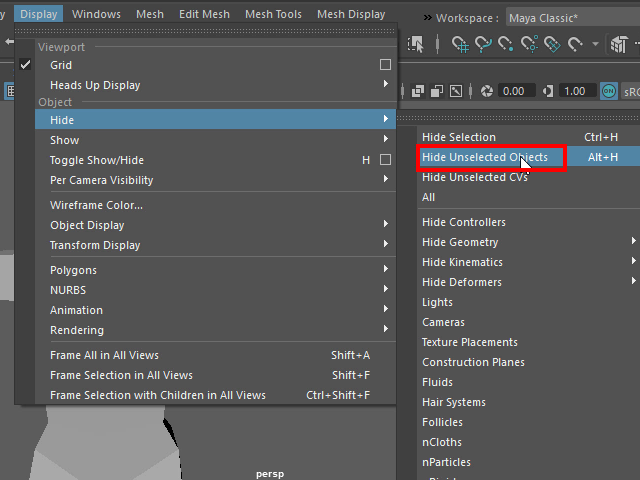Choose Hide Unselected Objects
640x480 pixels.
click(x=485, y=157)
